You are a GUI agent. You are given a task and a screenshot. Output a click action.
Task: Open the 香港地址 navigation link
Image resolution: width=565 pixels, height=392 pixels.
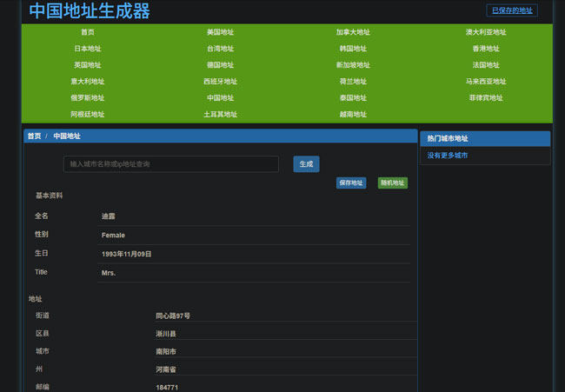(x=486, y=49)
